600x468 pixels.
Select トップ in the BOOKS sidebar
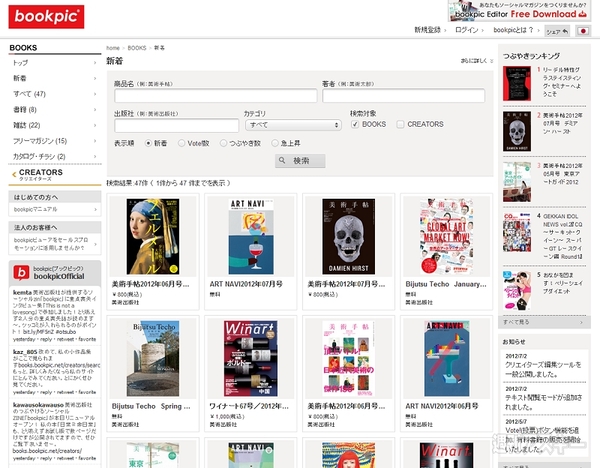click(x=55, y=62)
